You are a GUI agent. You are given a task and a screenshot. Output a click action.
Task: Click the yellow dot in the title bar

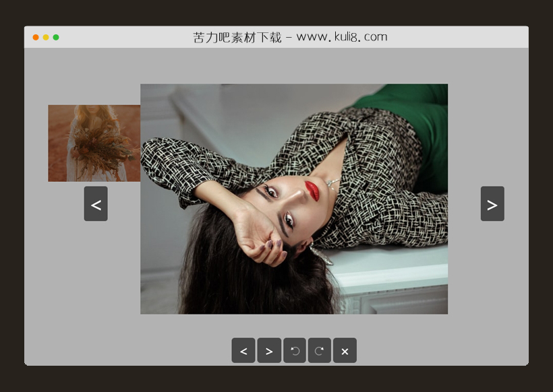[46, 37]
